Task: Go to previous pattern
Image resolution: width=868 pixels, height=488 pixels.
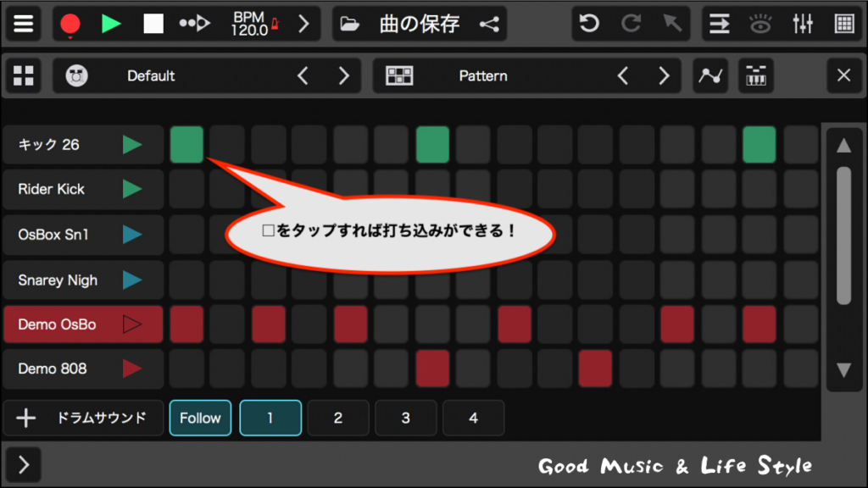Action: point(623,75)
